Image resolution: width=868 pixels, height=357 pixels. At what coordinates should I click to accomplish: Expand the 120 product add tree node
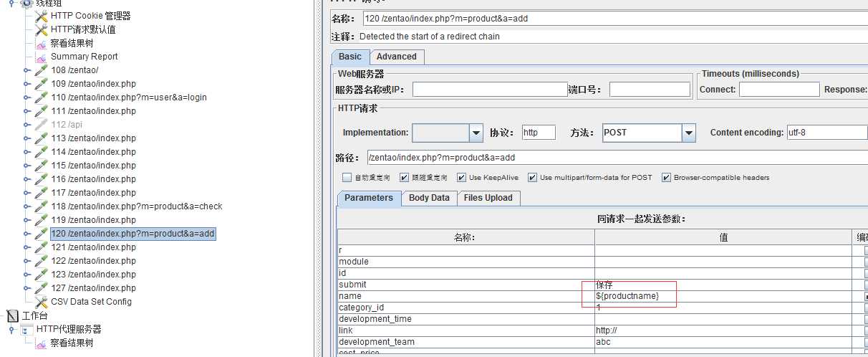tap(26, 234)
